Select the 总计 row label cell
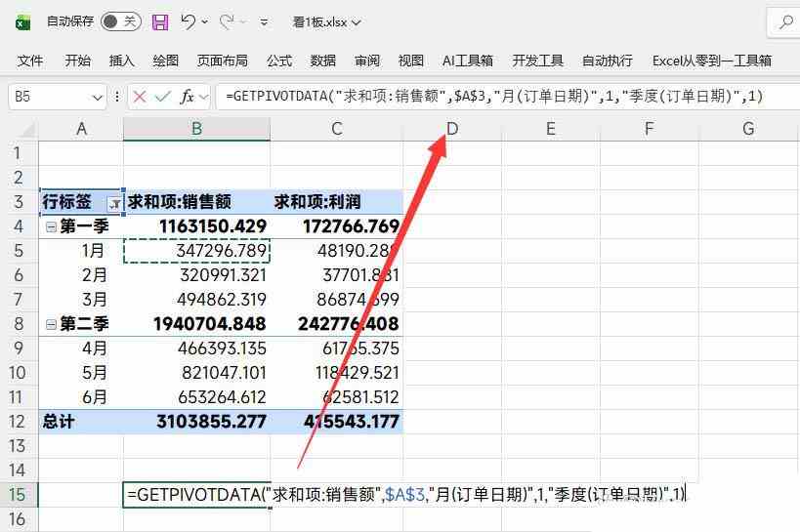 click(x=81, y=422)
